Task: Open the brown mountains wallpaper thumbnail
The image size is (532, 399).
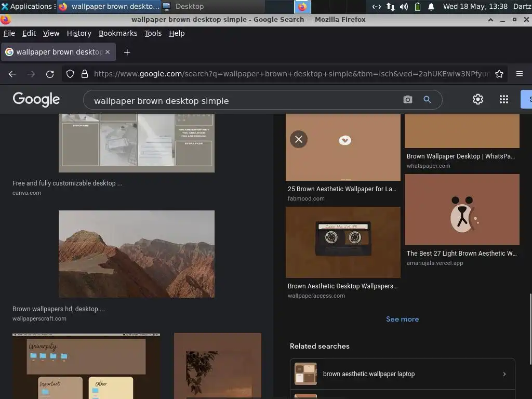Action: point(137,254)
